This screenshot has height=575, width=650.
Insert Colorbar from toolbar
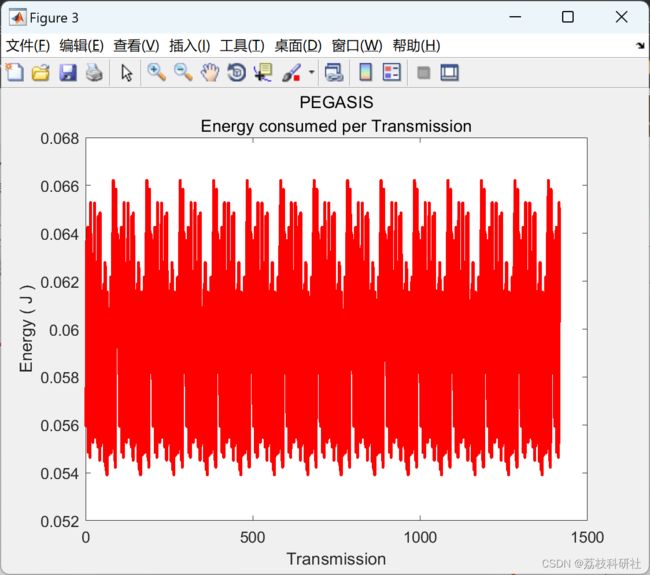(x=365, y=73)
